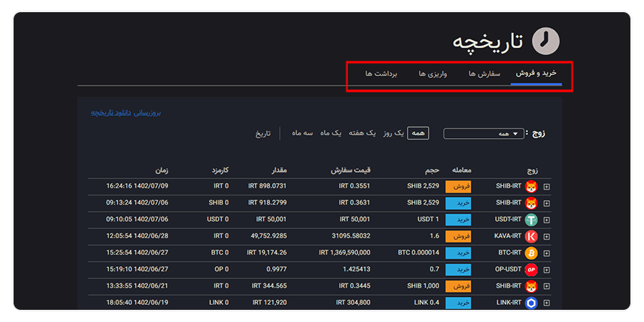
Task: Select the یک روز time filter
Action: [393, 133]
